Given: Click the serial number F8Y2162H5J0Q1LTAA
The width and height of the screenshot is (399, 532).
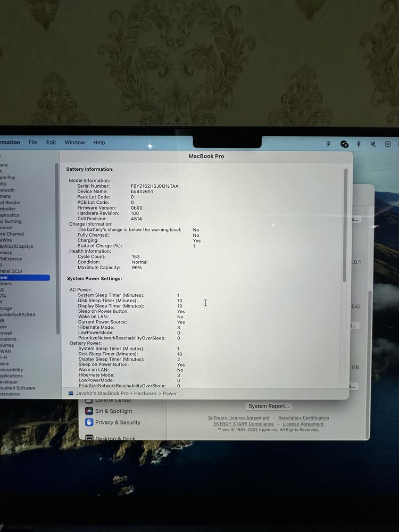Looking at the screenshot, I should (x=154, y=186).
